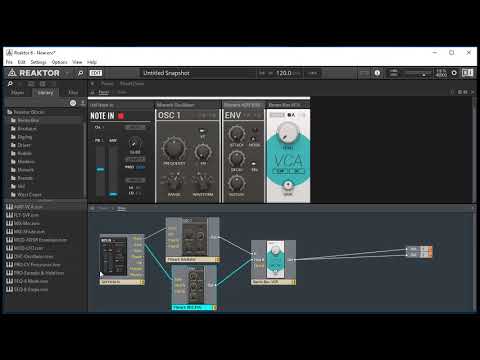Viewport: 480px width, 360px height.
Task: Select the MIX-XFade.ism file
Action: (x=29, y=232)
